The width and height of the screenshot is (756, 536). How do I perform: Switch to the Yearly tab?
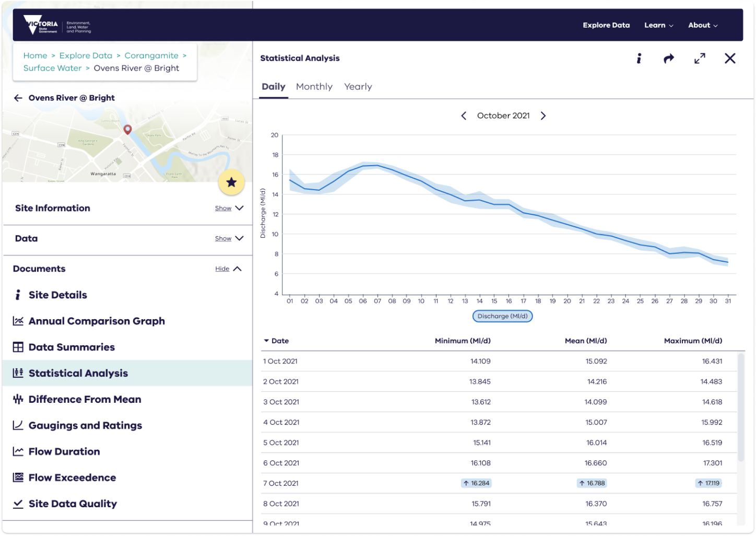[x=358, y=87]
